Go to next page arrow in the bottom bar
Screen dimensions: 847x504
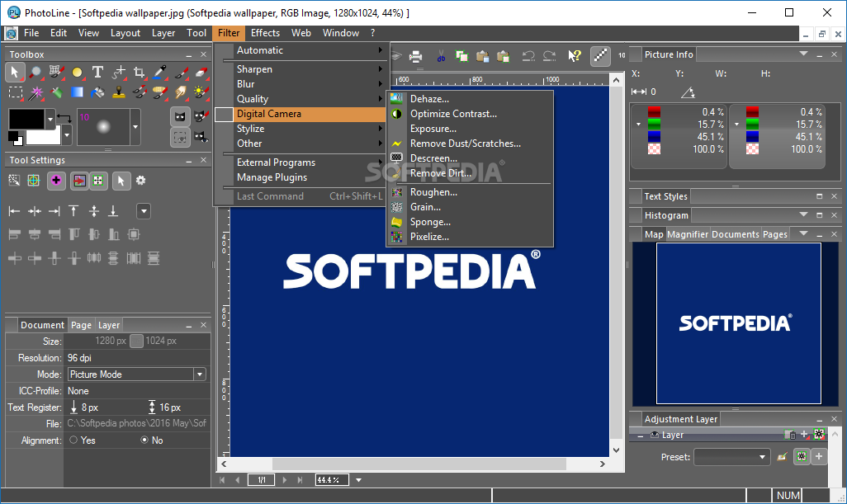[x=285, y=480]
